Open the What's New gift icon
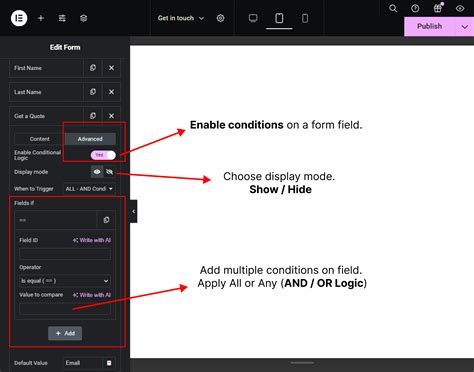The image size is (474, 372). (438, 8)
